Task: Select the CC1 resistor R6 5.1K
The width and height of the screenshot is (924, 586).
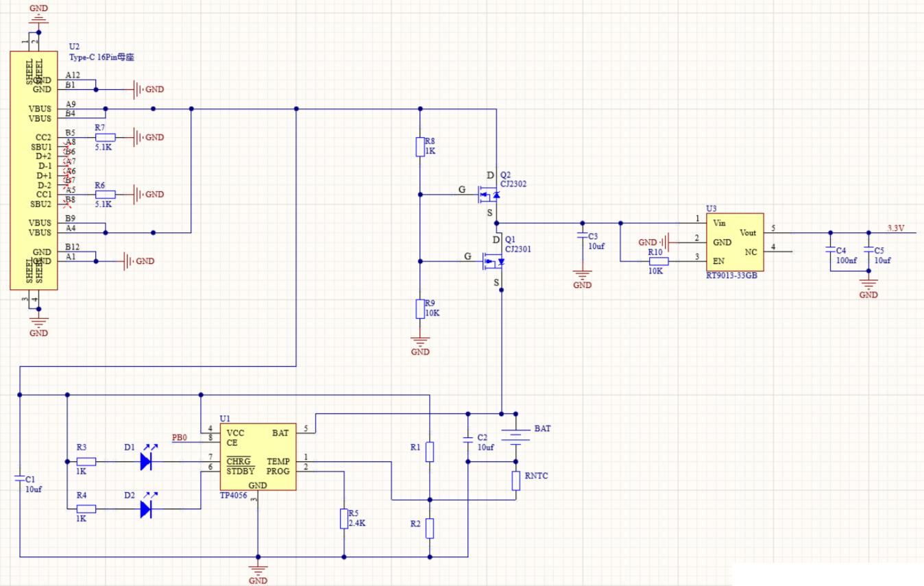Action: point(104,194)
